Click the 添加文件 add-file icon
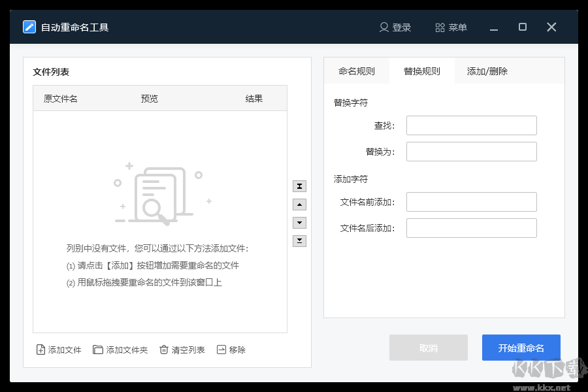The height and width of the screenshot is (392, 588). pos(39,350)
